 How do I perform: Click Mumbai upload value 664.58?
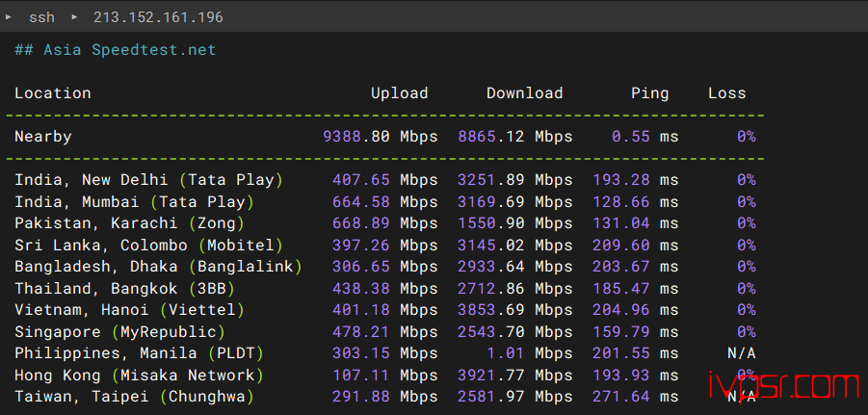point(361,201)
